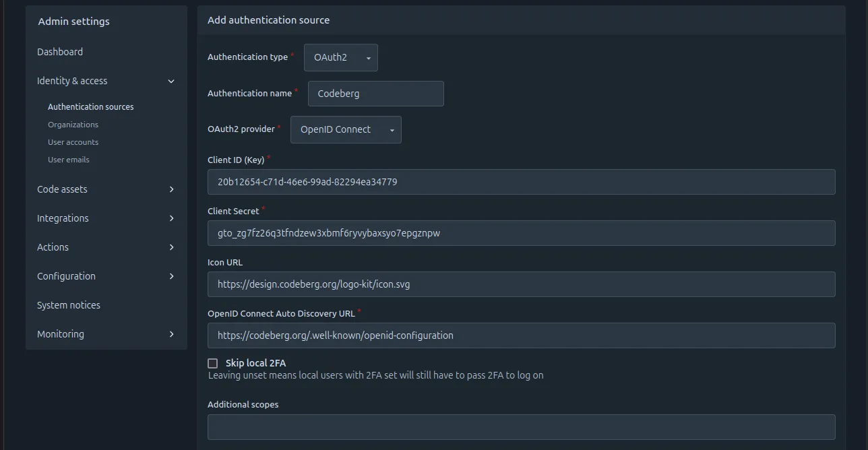Open the Organizations admin page
The image size is (868, 450).
click(73, 125)
